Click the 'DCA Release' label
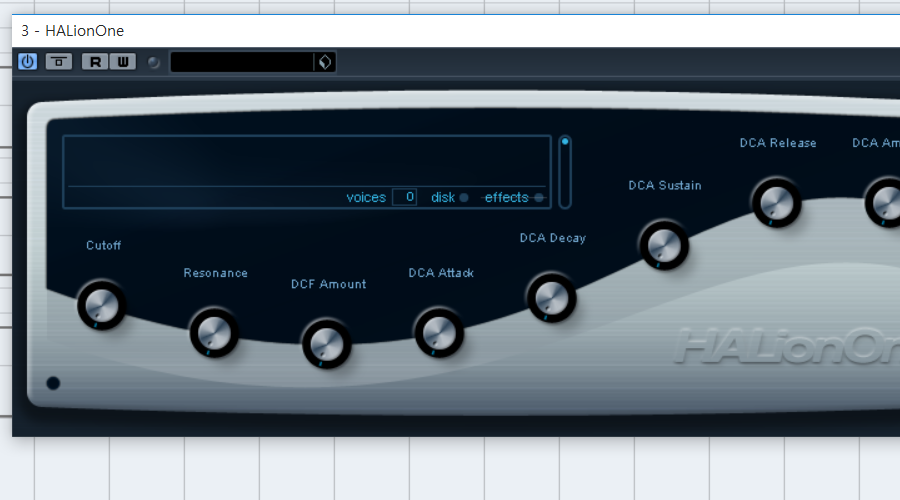Image resolution: width=900 pixels, height=500 pixels. click(x=778, y=142)
